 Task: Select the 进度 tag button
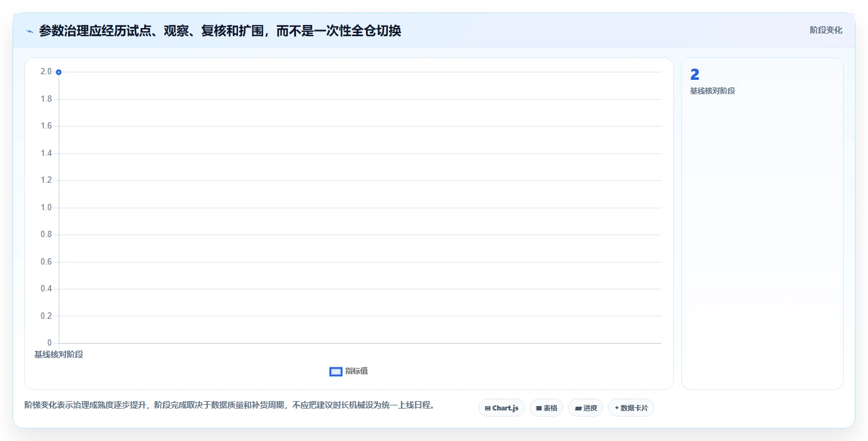click(586, 408)
